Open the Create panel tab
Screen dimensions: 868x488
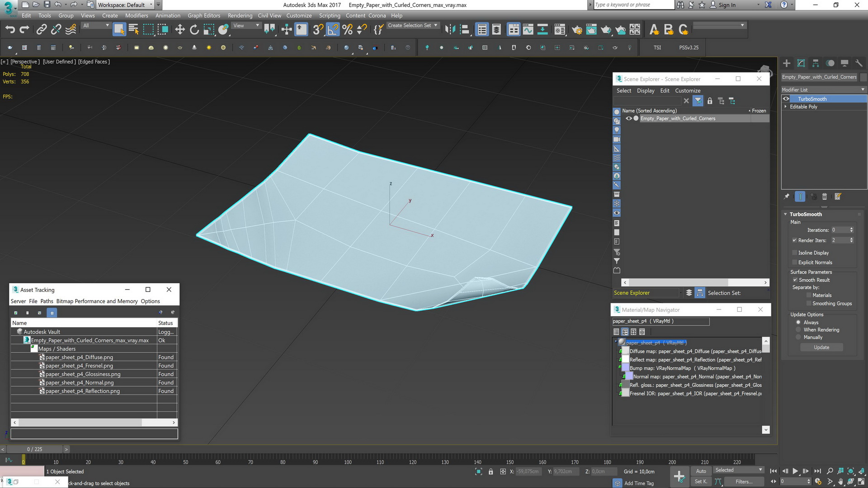787,63
